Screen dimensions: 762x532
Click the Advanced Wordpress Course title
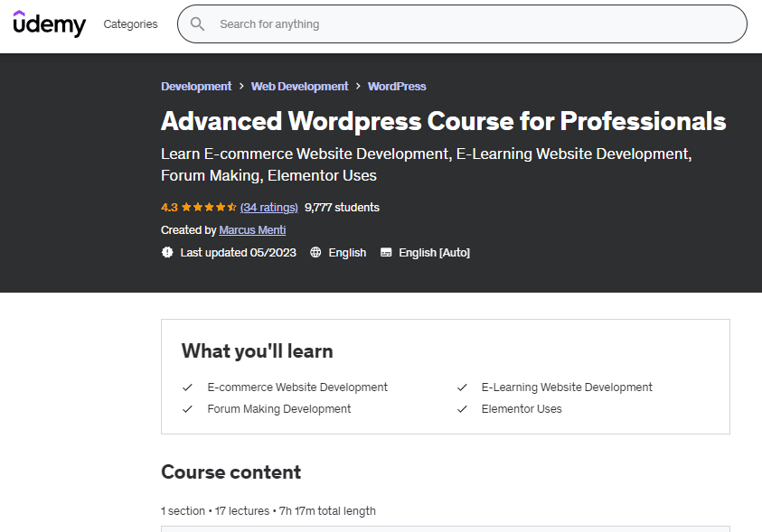pos(443,121)
